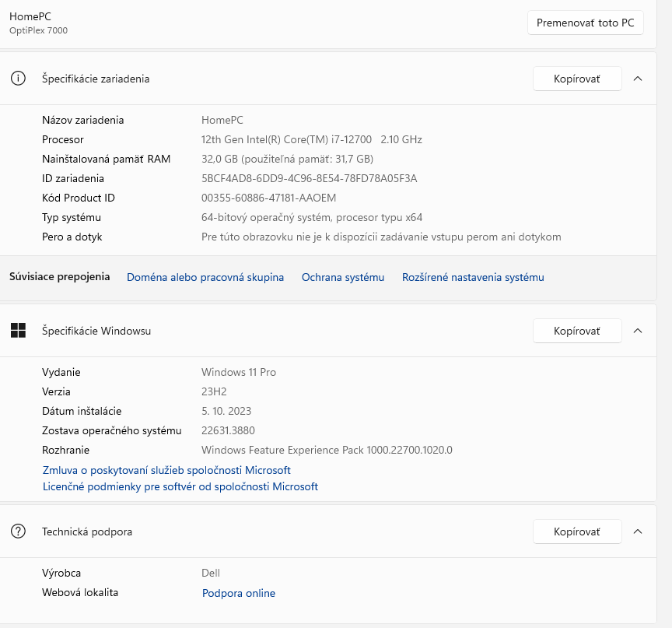Open Ochrana systému link
Image resolution: width=672 pixels, height=628 pixels.
tap(343, 277)
